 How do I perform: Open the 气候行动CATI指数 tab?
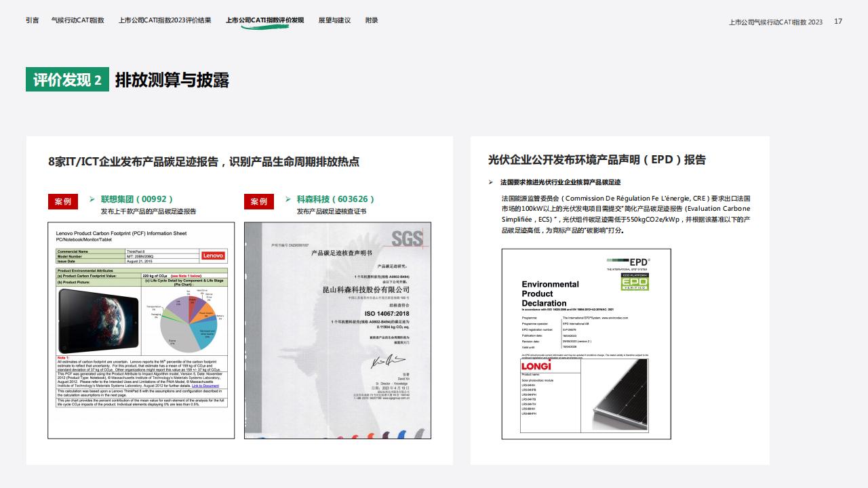pos(78,20)
